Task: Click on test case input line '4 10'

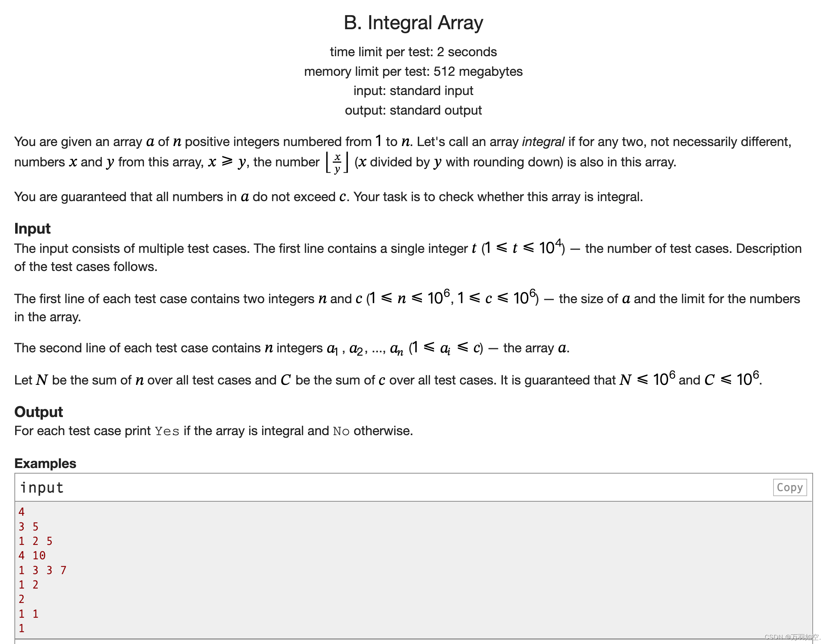Action: 31,555
